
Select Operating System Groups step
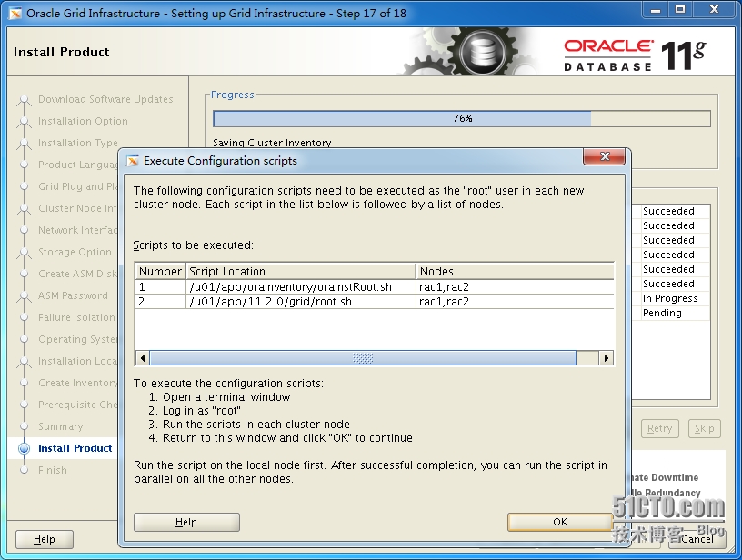click(x=77, y=339)
